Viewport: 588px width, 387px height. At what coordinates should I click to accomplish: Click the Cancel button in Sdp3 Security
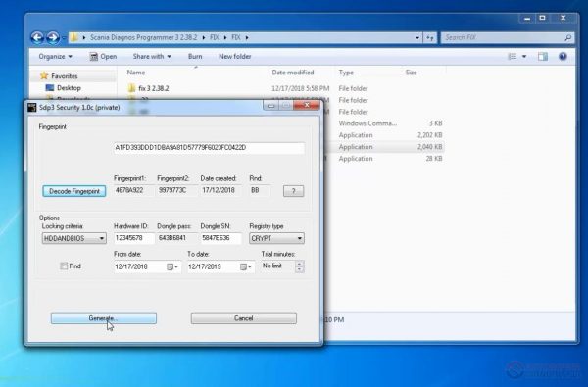243,318
